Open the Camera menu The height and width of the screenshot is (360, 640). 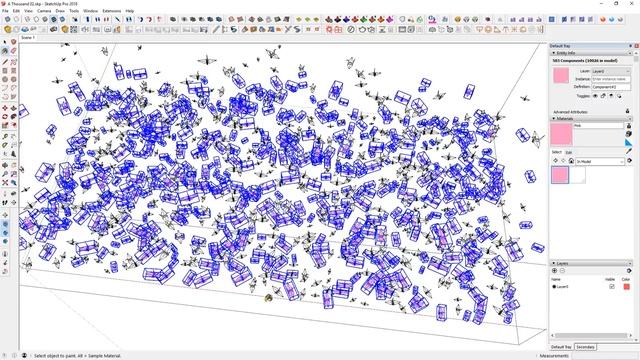44,11
